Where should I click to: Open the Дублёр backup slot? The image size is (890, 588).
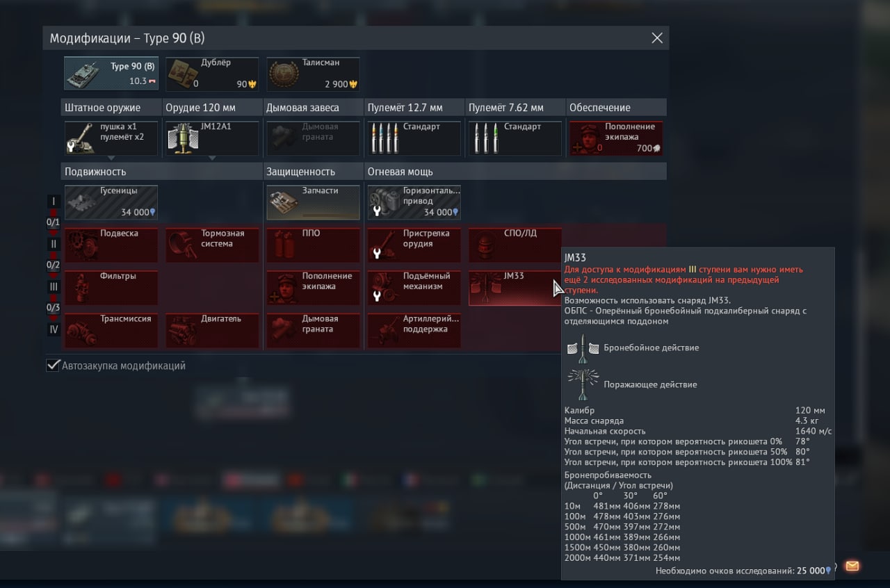[212, 74]
